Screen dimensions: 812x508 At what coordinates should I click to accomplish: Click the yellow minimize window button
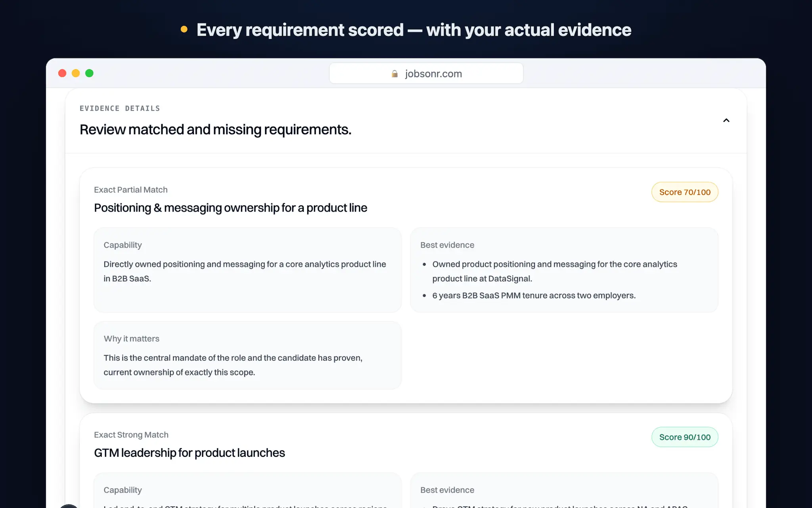(x=76, y=73)
